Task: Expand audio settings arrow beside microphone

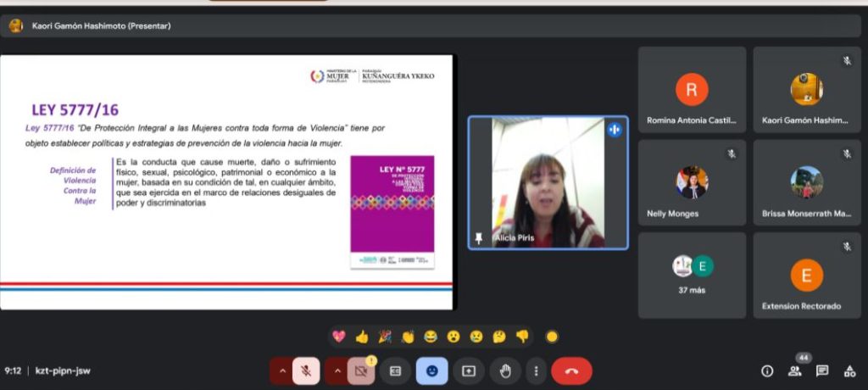Action: [x=281, y=370]
